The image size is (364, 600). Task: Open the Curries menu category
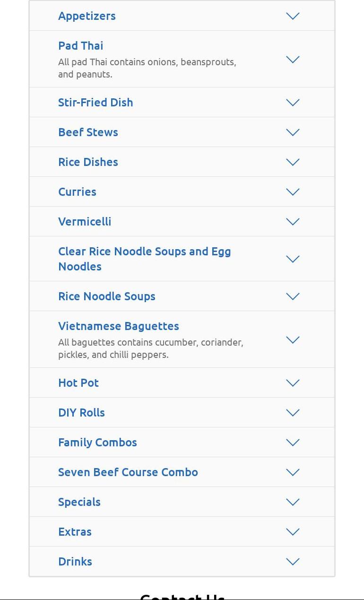point(77,191)
